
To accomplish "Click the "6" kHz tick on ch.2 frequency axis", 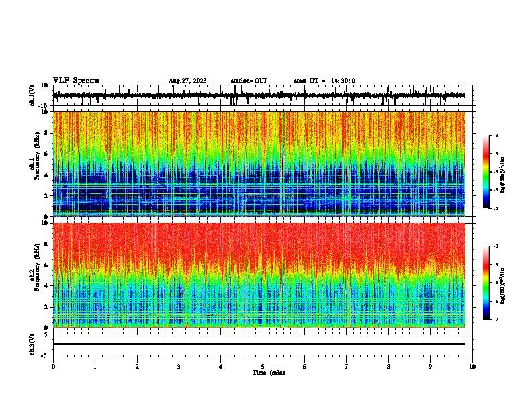I will 47,265.
